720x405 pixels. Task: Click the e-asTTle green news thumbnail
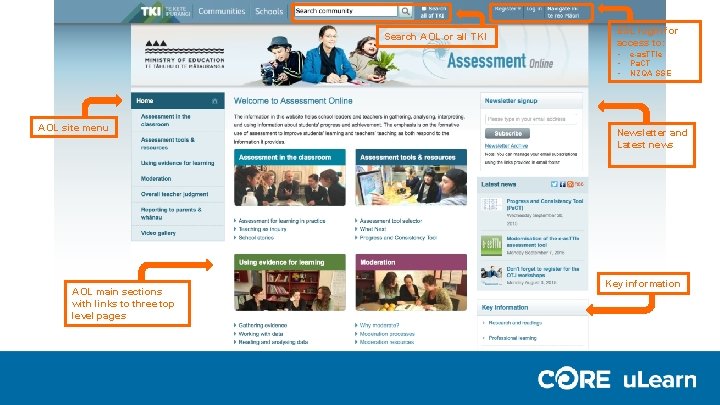click(491, 246)
